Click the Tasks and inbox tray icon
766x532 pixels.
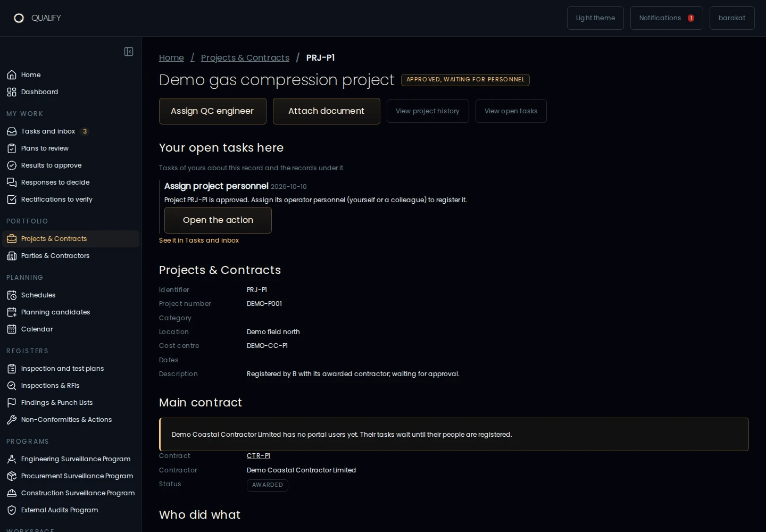click(12, 131)
